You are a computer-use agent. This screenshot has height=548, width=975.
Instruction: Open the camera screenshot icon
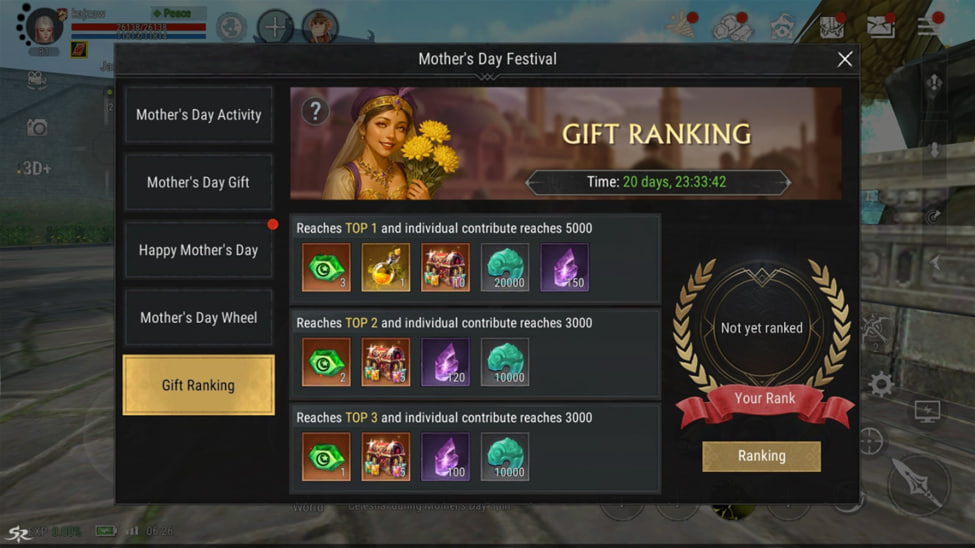pos(37,128)
